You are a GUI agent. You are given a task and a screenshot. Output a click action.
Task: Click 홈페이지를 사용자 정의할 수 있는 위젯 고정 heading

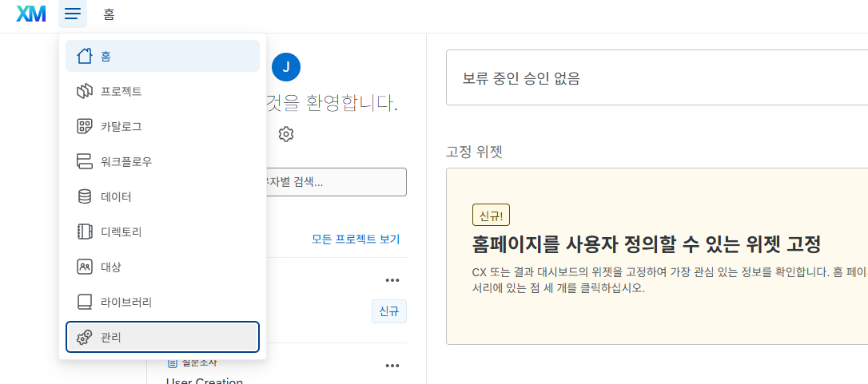(647, 243)
